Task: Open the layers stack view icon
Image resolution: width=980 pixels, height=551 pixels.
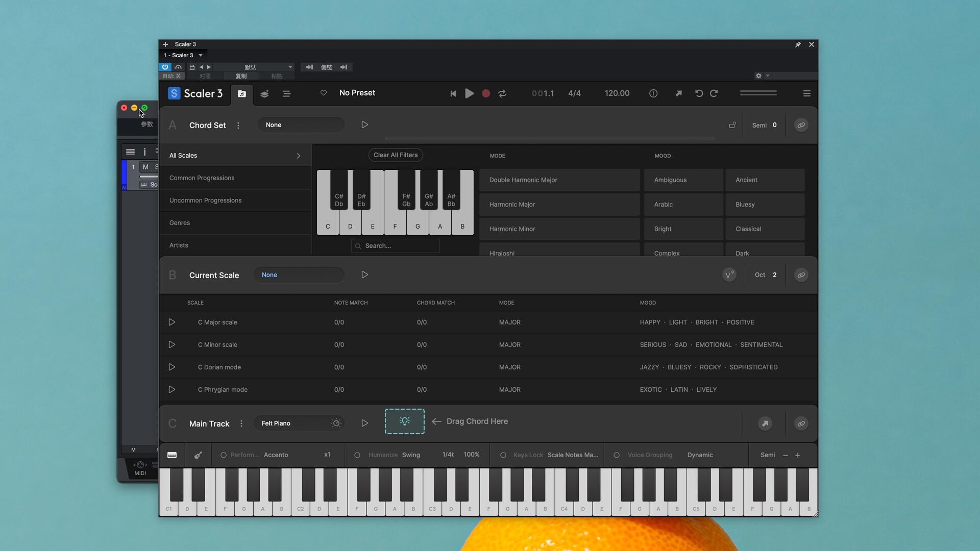Action: pyautogui.click(x=264, y=94)
